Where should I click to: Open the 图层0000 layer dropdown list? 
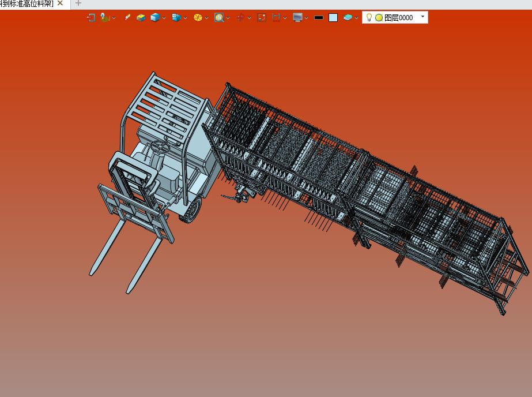tap(422, 17)
